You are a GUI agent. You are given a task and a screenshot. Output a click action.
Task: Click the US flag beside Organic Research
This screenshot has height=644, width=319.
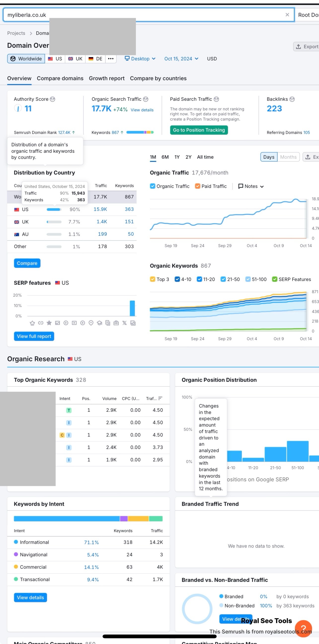click(70, 359)
